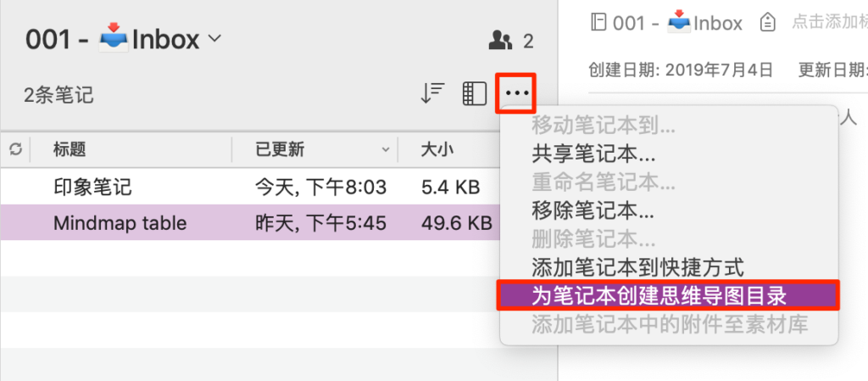The image size is (868, 381).
Task: Click the sync status column icon
Action: pos(16,149)
